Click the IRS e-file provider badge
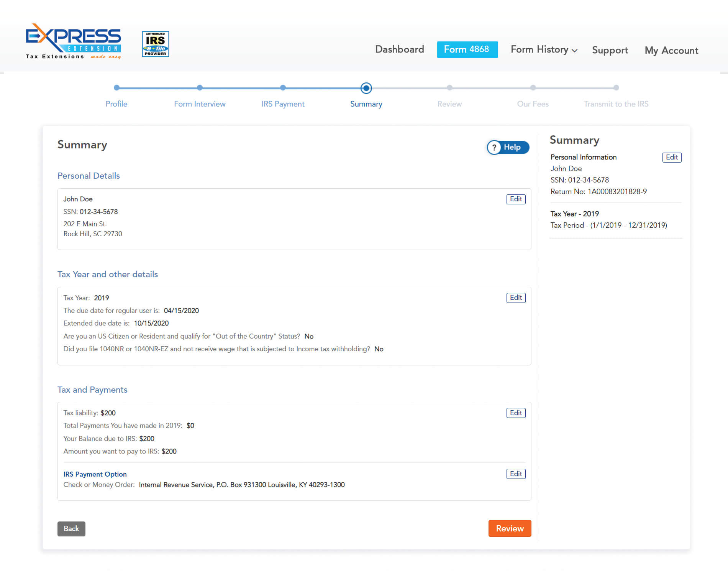Image resolution: width=728 pixels, height=574 pixels. tap(155, 44)
